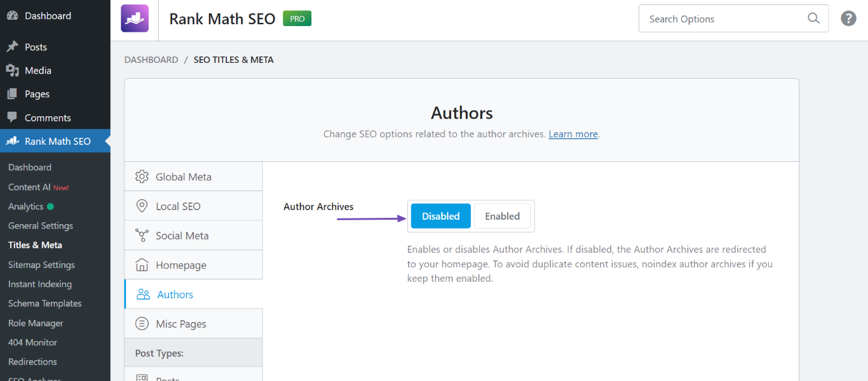Open Instant Indexing submenu item
Viewport: 868px width, 381px height.
[40, 284]
